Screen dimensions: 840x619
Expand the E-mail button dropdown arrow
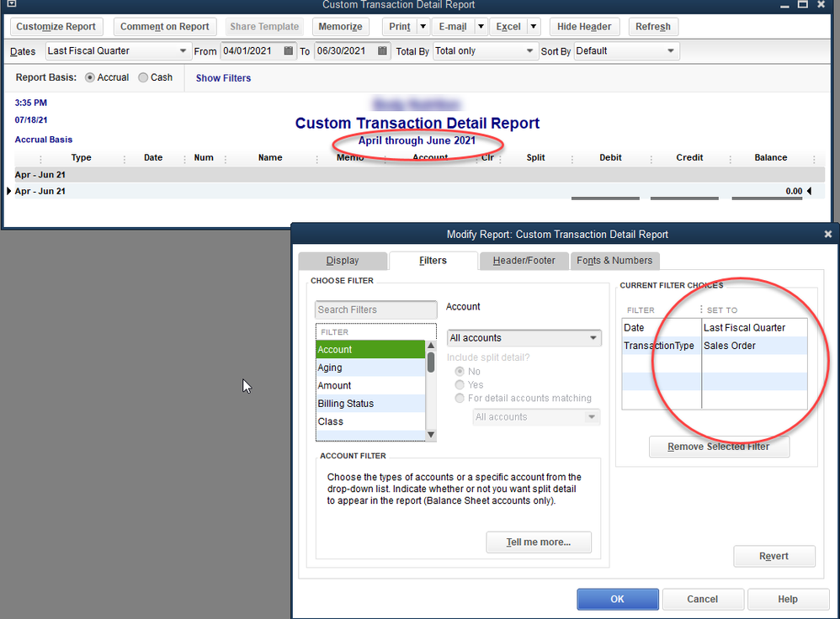[481, 27]
